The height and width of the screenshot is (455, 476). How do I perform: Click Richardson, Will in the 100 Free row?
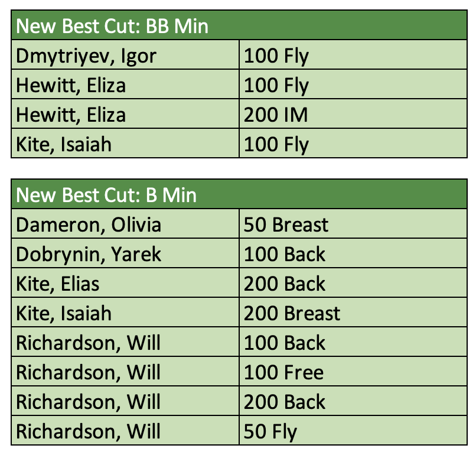pyautogui.click(x=89, y=372)
